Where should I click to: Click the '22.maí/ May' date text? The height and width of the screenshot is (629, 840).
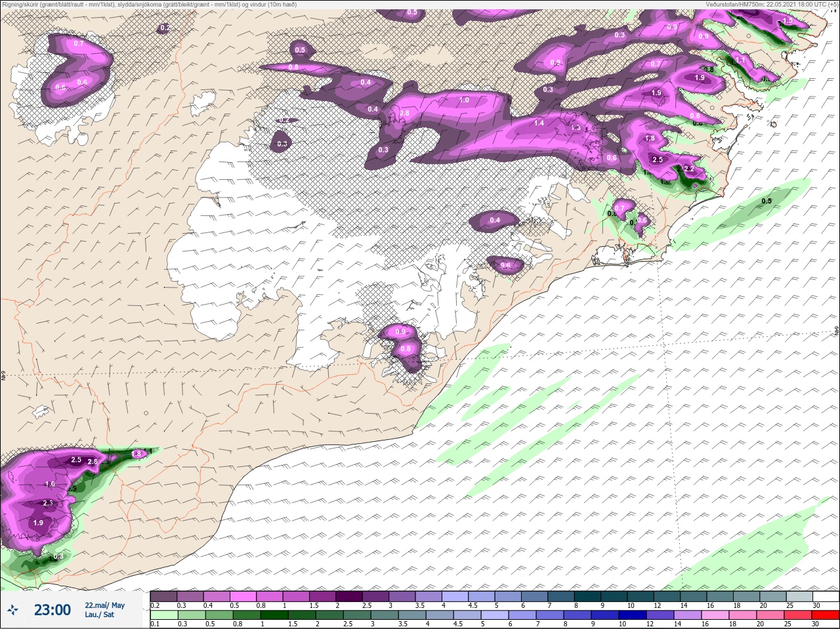coord(104,605)
